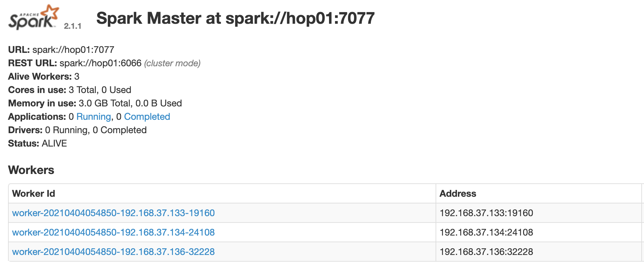644x269 pixels.
Task: Open worker link ending in 134-24108
Action: pos(113,233)
